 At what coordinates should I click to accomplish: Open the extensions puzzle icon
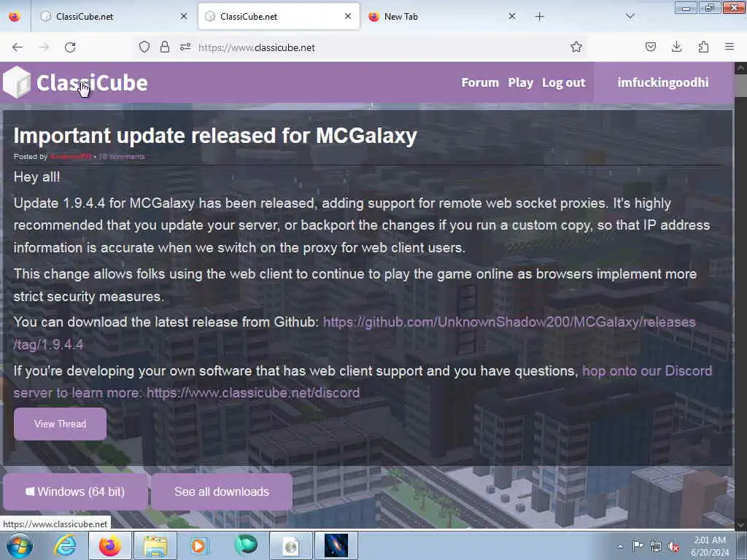703,47
